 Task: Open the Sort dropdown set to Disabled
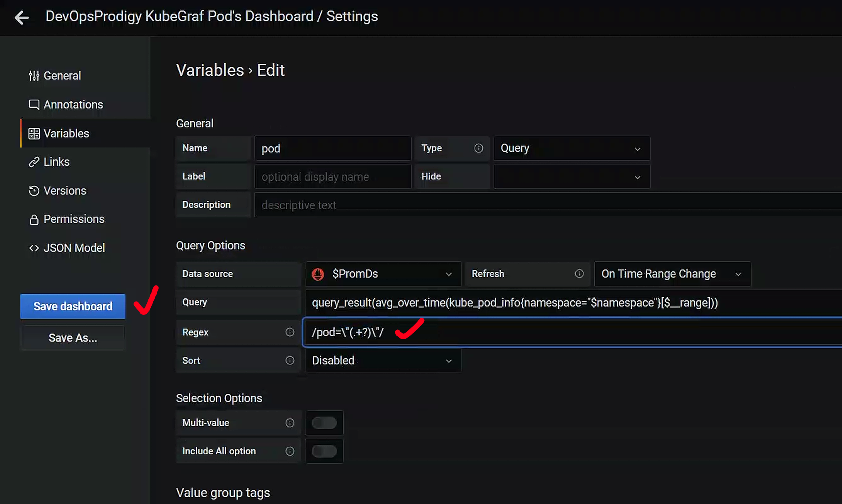coord(382,360)
